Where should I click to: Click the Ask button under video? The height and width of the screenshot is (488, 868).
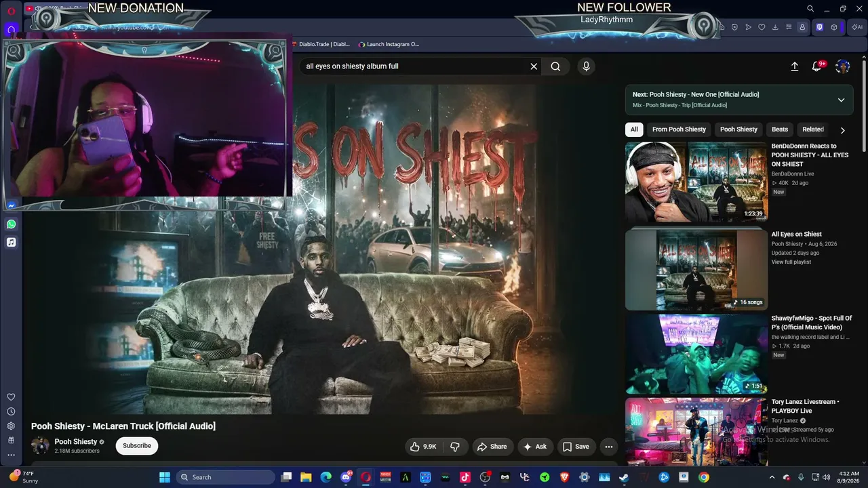point(534,447)
